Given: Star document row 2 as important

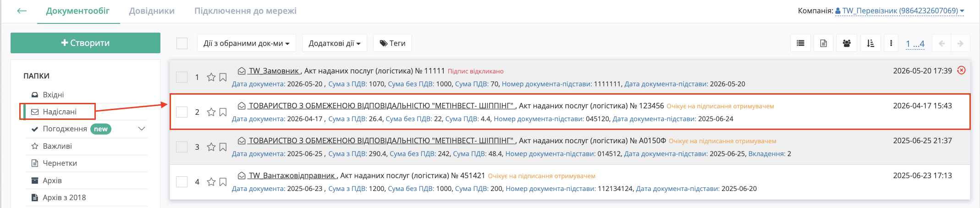Looking at the screenshot, I should 211,112.
